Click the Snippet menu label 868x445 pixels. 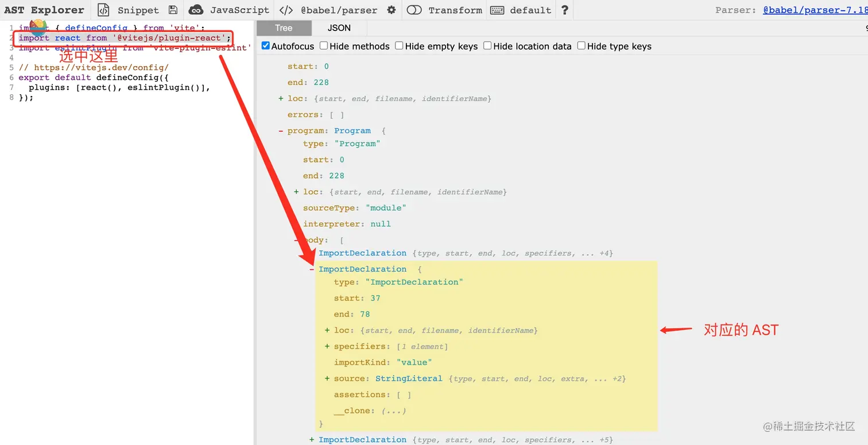coord(138,10)
